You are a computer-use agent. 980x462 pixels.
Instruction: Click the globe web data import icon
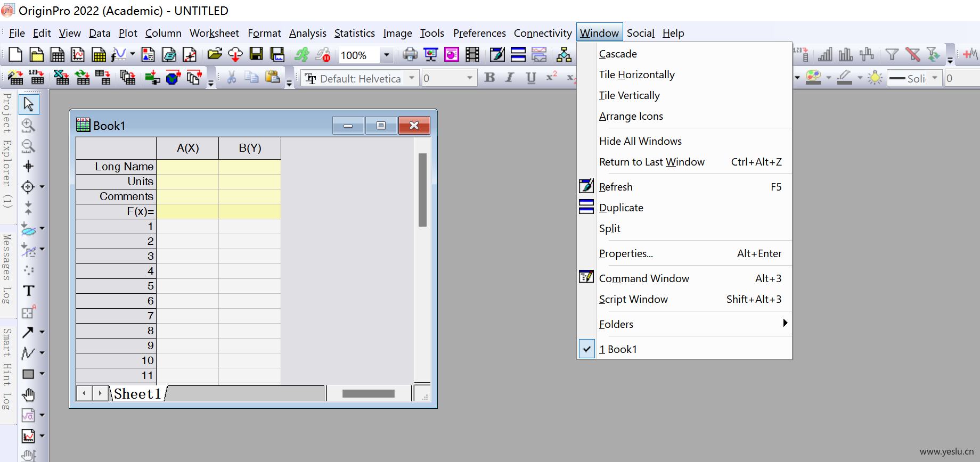pyautogui.click(x=173, y=78)
